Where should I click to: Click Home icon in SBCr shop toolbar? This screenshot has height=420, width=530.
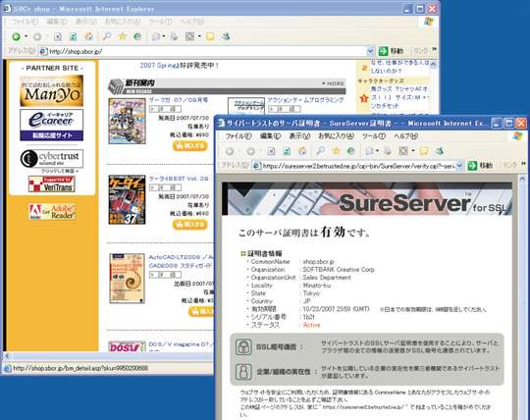88,36
